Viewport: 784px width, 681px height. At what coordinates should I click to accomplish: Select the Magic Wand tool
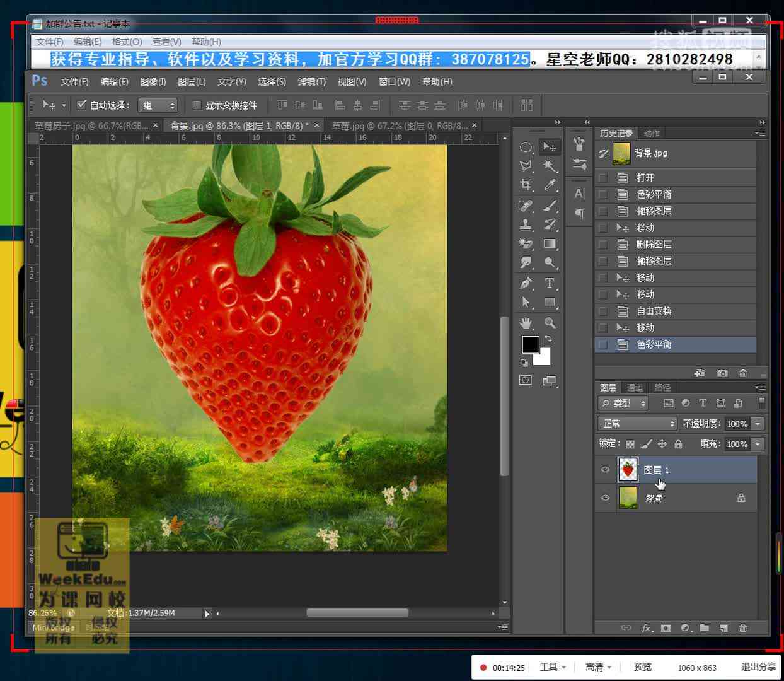pos(550,166)
